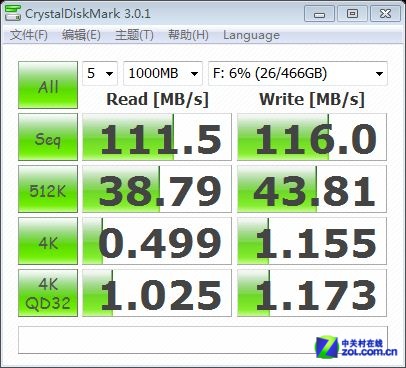Open the drive selector showing F: 6%
The width and height of the screenshot is (406, 368).
tap(298, 73)
